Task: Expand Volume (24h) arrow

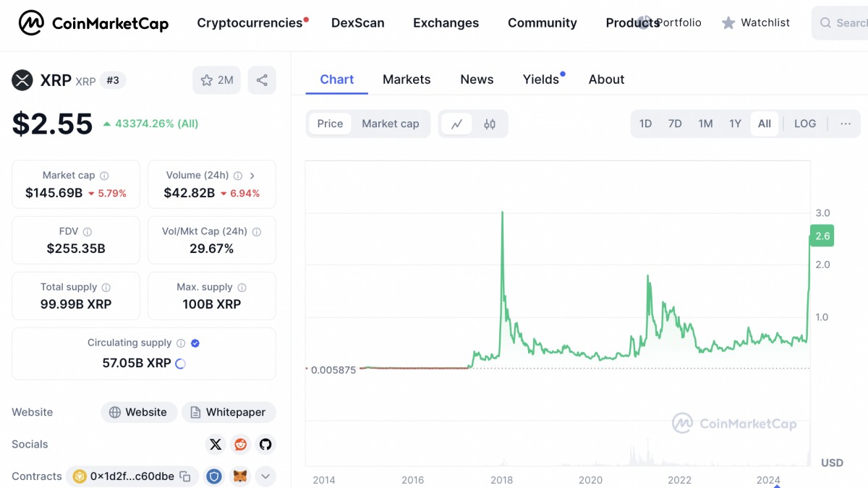Action: click(252, 176)
